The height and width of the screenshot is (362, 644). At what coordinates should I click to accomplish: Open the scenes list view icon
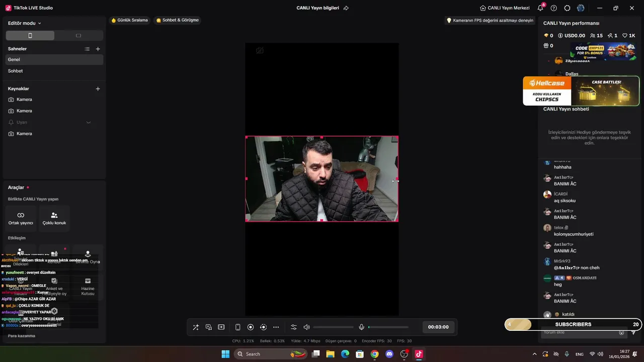(x=87, y=49)
